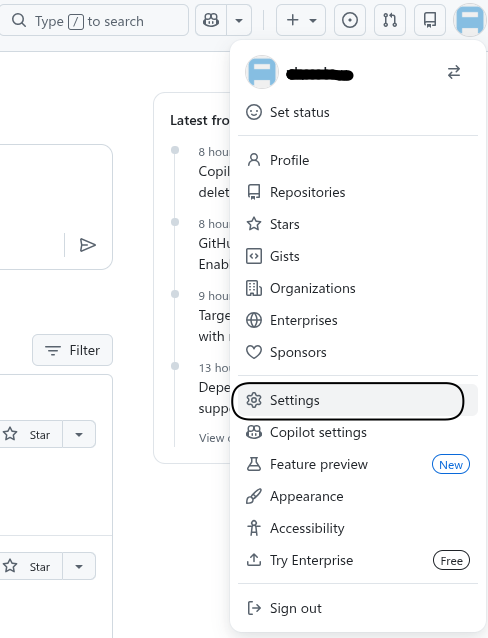
Task: Expand the first Star dropdown arrow
Action: click(79, 435)
